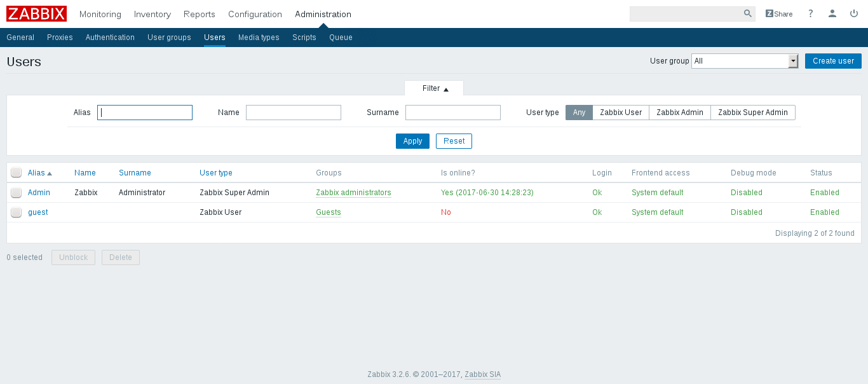The width and height of the screenshot is (868, 384).
Task: Click the Zabbix logo
Action: click(36, 13)
